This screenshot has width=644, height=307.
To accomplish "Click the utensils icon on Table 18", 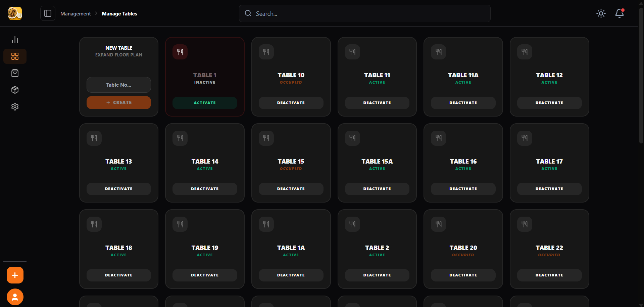I will click(x=94, y=224).
